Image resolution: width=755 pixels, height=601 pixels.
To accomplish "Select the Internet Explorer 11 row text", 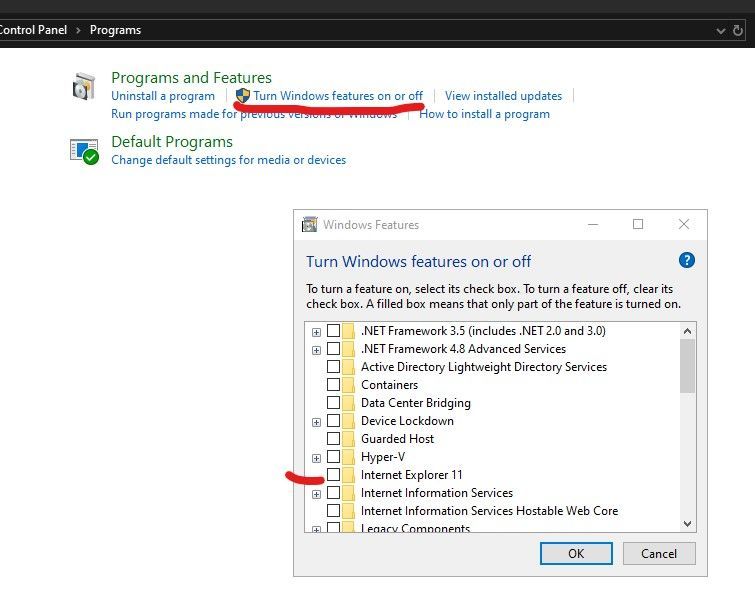I will coord(412,475).
